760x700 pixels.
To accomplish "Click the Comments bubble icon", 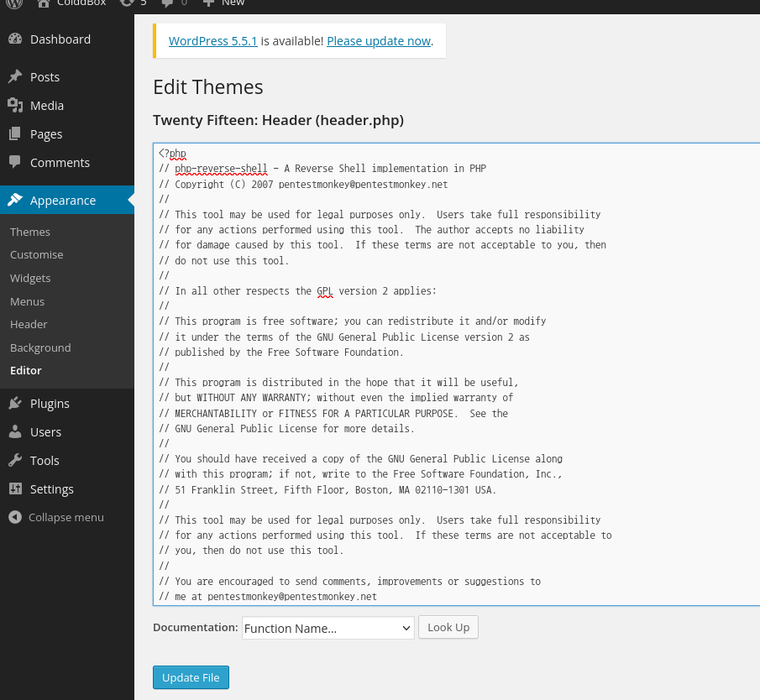I will (x=15, y=162).
